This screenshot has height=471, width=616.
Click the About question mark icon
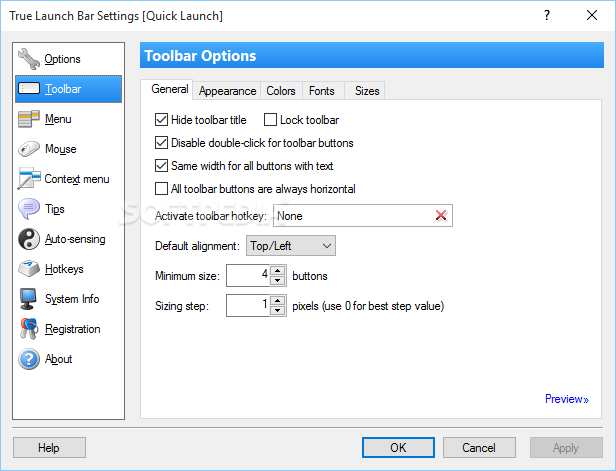29,359
